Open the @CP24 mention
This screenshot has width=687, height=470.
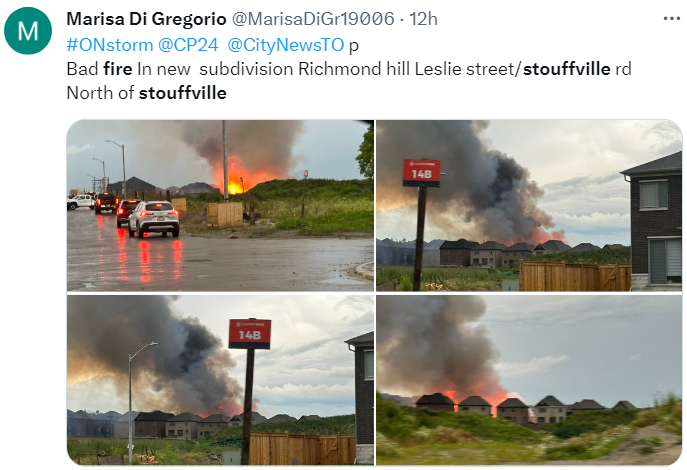(x=188, y=45)
